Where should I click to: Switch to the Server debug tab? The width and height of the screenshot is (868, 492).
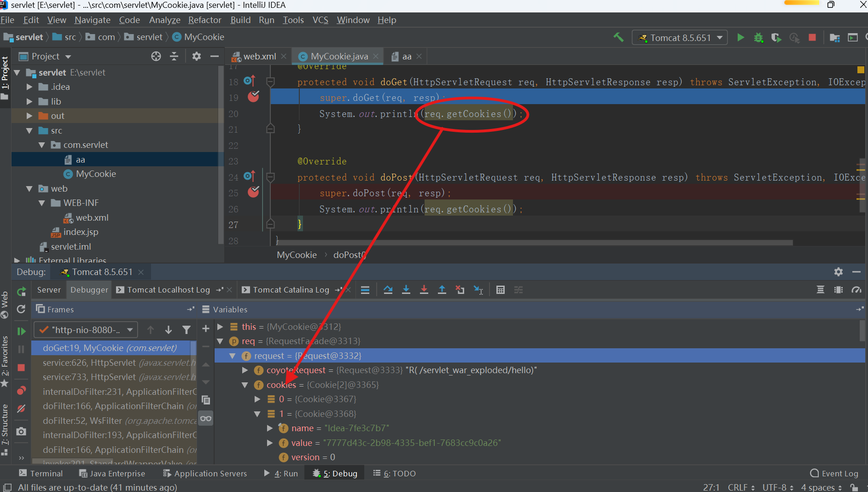click(x=49, y=290)
